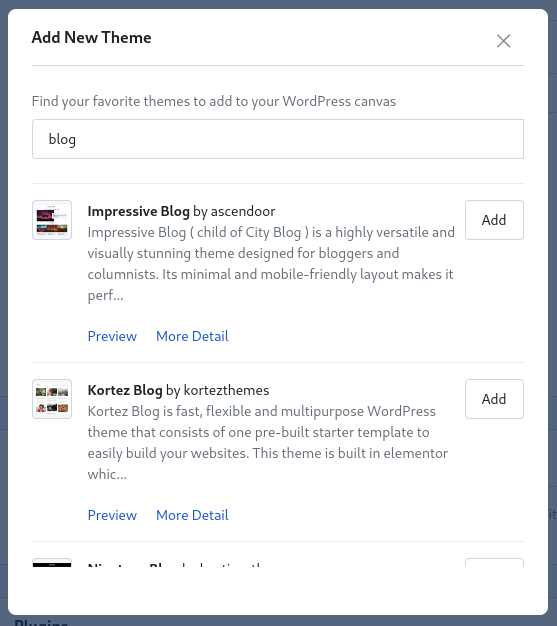Click the "by kortezthemes" author text
Image resolution: width=557 pixels, height=626 pixels.
pyautogui.click(x=218, y=390)
